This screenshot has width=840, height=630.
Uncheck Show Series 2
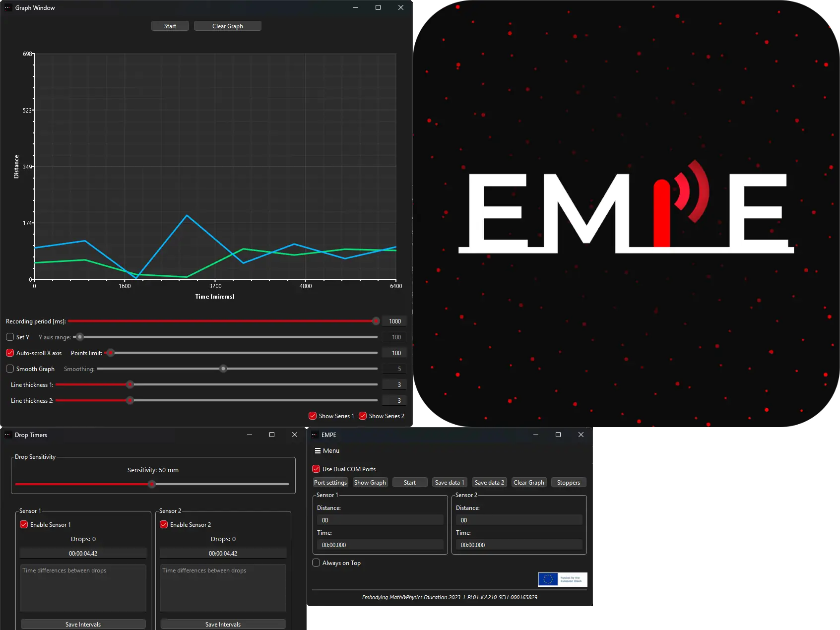[363, 416]
